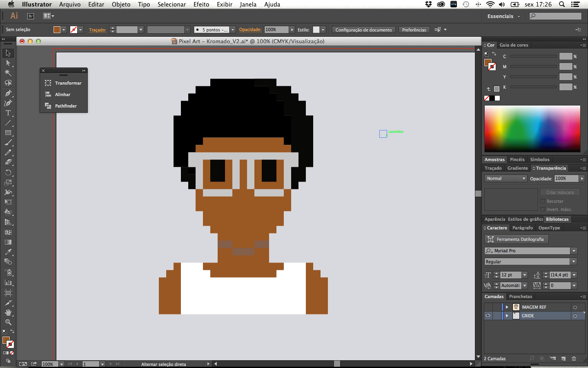This screenshot has width=588, height=368.
Task: Open the Efeito menu
Action: tap(201, 4)
